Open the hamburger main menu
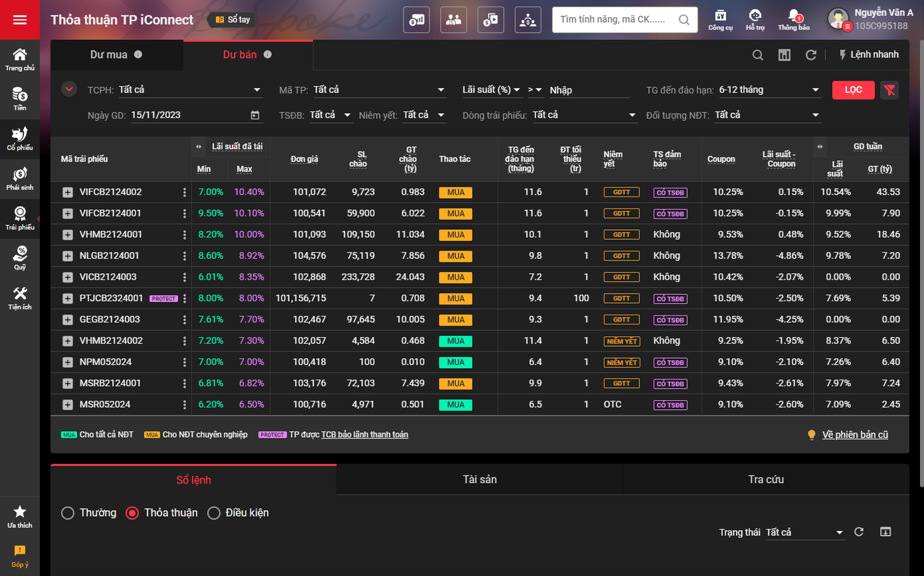The width and height of the screenshot is (924, 576). pos(20,20)
